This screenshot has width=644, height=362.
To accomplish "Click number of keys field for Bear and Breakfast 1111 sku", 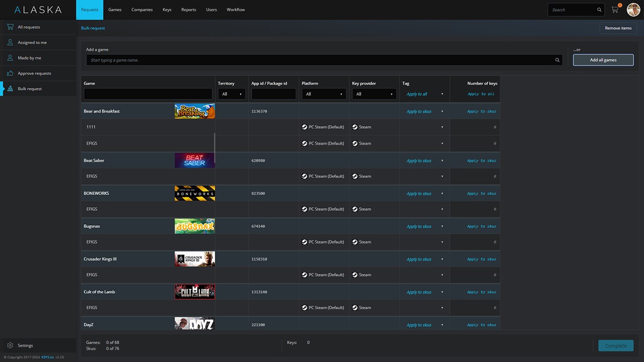I will [x=475, y=127].
